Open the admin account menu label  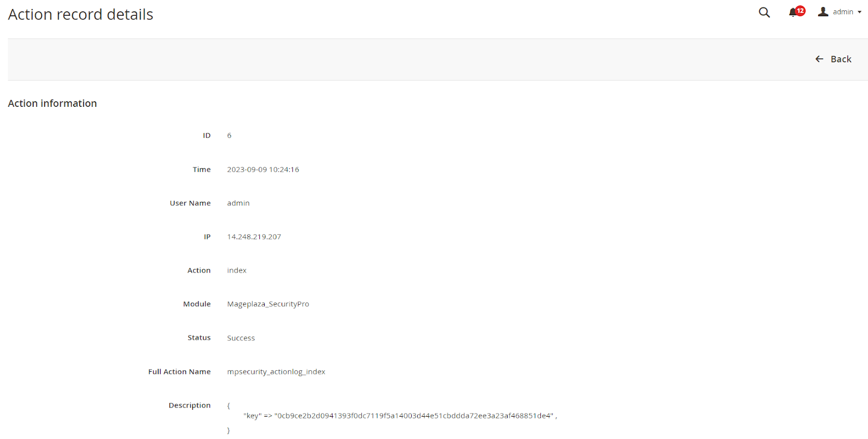point(843,12)
